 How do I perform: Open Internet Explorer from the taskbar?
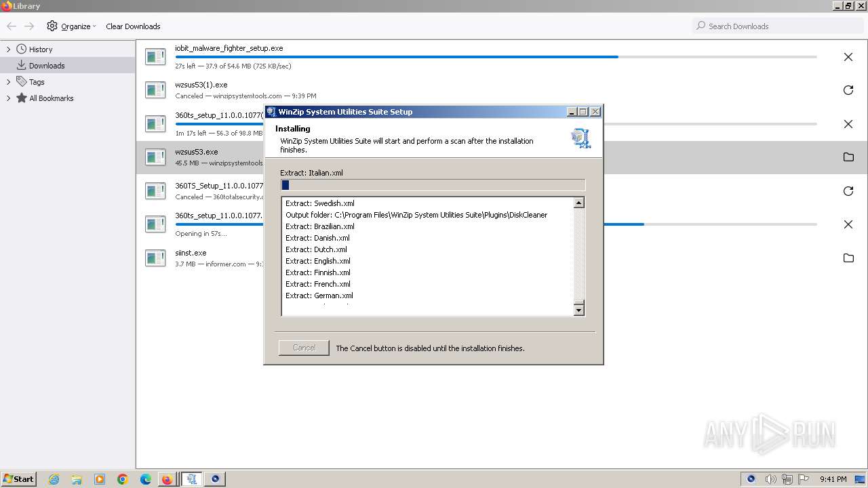(x=54, y=479)
